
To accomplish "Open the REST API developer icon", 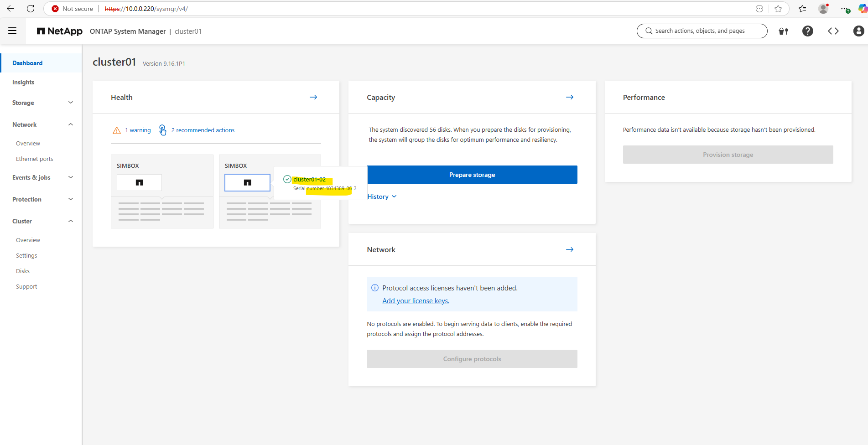I will click(x=833, y=31).
